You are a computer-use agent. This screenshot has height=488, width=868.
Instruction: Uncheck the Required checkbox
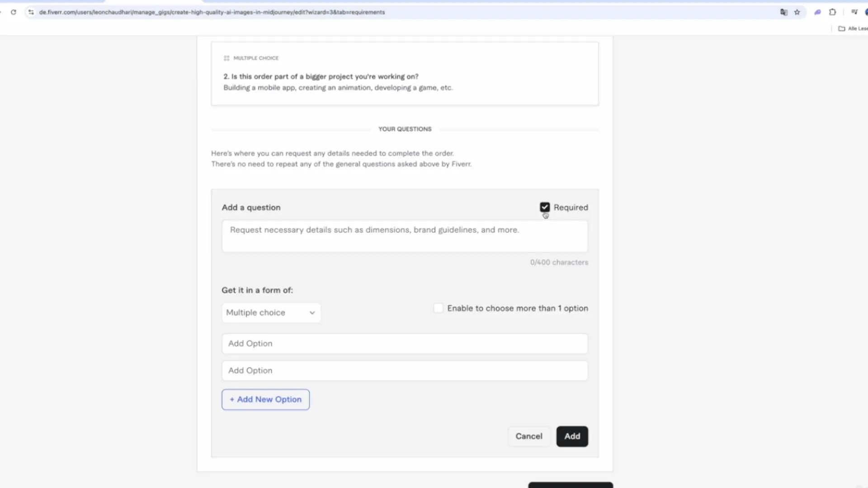click(x=545, y=207)
